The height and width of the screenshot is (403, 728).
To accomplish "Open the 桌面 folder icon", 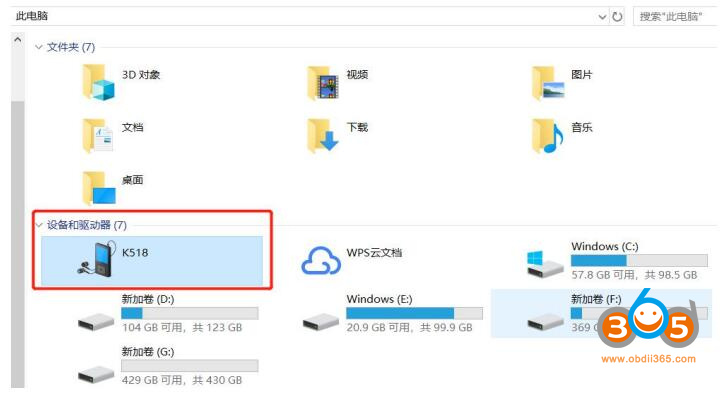I will point(99,186).
